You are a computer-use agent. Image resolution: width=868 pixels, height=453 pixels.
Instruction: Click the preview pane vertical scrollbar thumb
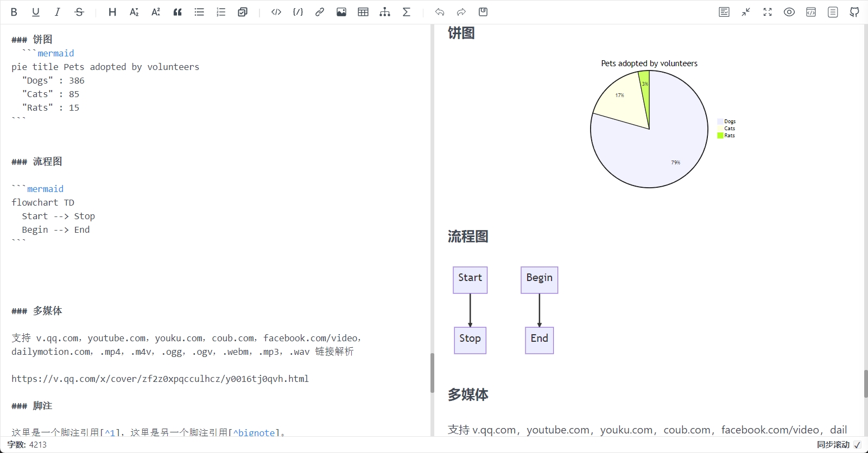(866, 384)
